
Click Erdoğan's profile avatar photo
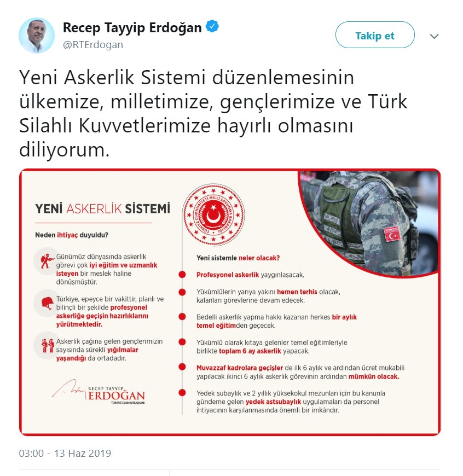(37, 35)
